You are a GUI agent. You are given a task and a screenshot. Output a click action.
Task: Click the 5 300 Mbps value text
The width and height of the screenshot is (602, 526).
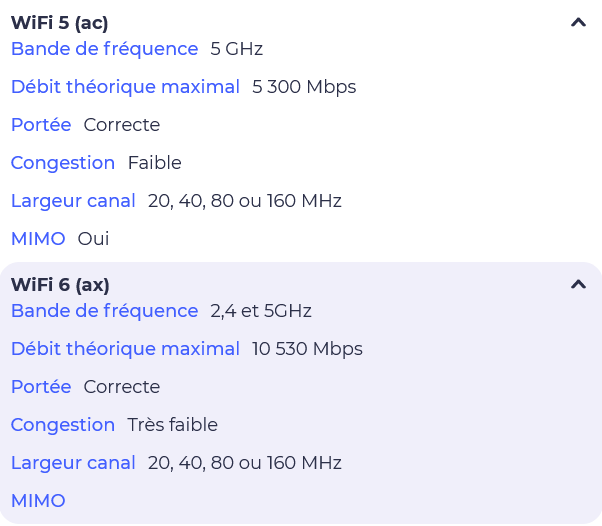pos(304,87)
